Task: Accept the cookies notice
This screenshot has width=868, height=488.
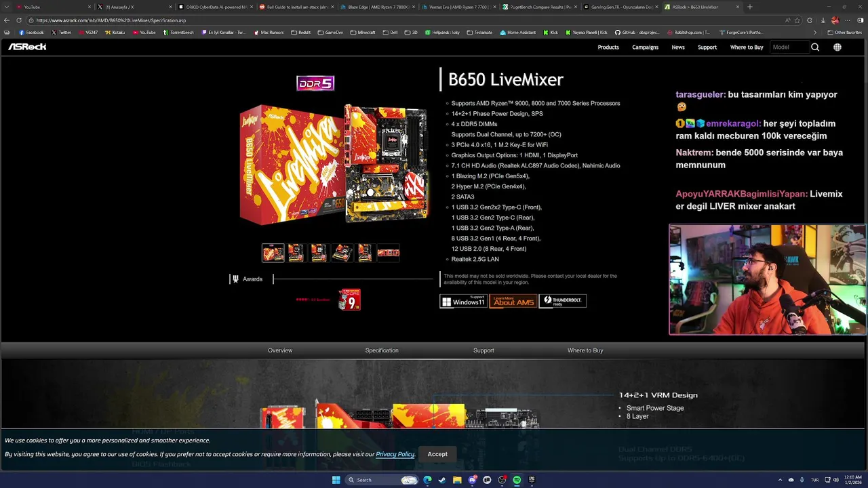Action: click(x=437, y=454)
